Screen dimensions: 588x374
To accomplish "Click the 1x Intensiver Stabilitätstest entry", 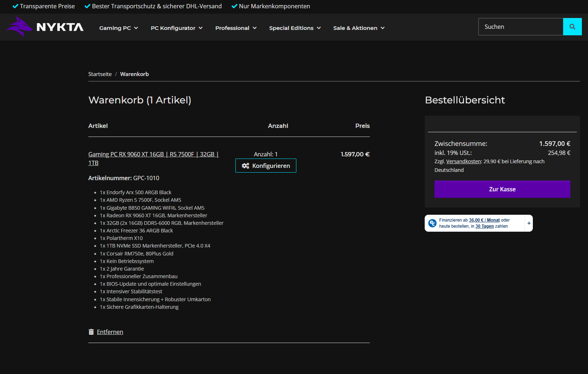I will pyautogui.click(x=131, y=291).
